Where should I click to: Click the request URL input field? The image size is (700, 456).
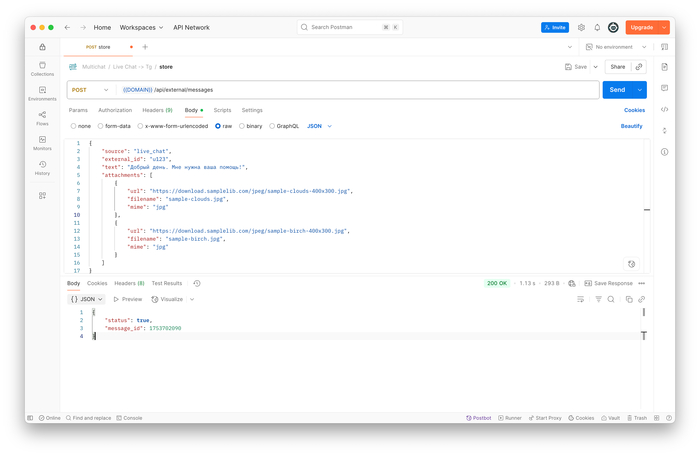350,90
